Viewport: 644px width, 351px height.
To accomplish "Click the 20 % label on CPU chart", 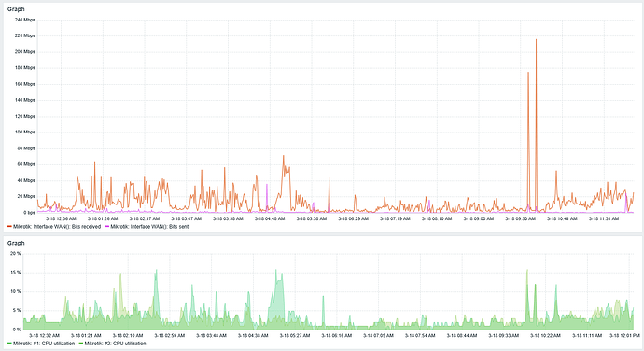I will tap(16, 253).
